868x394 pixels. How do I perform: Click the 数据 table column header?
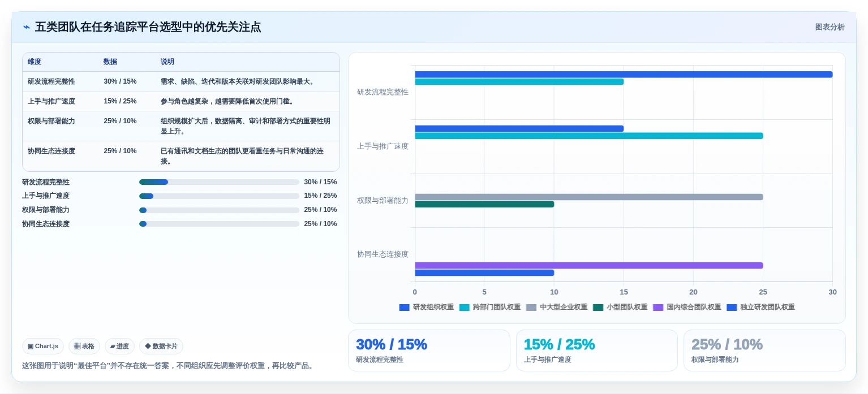coord(110,62)
